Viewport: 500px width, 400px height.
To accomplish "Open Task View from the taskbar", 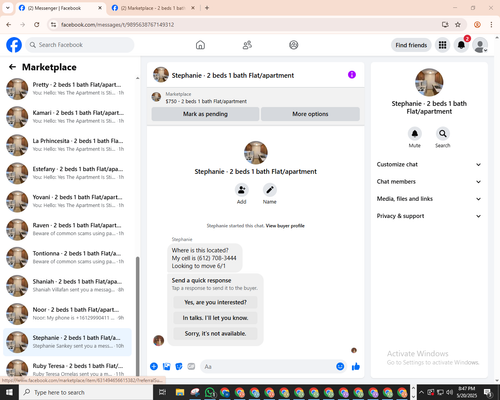I will [162, 392].
